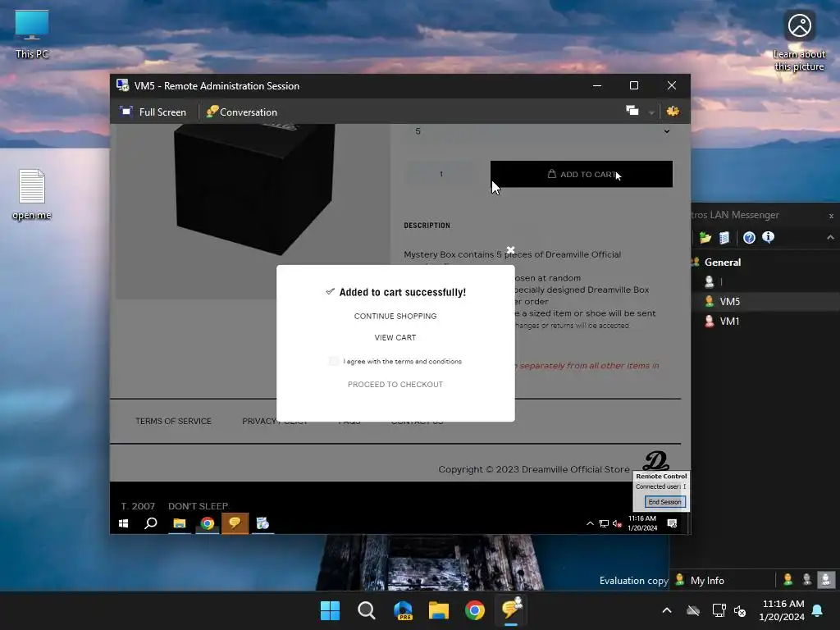Switch remote session to Full Screen
Viewport: 840px width, 630px height.
[153, 112]
